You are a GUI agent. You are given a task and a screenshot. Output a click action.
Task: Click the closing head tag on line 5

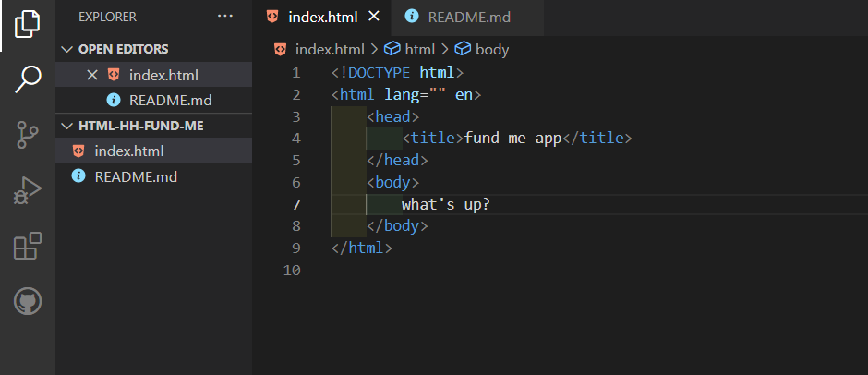click(397, 161)
